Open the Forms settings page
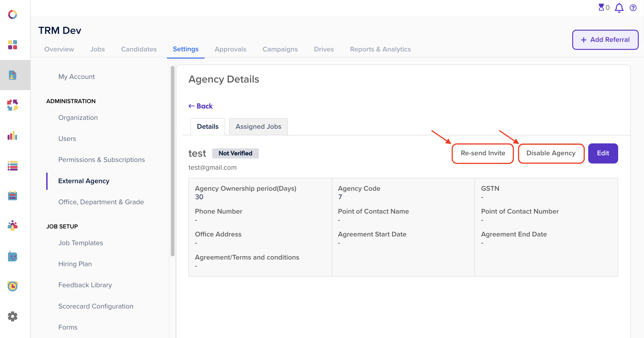 pyautogui.click(x=68, y=327)
